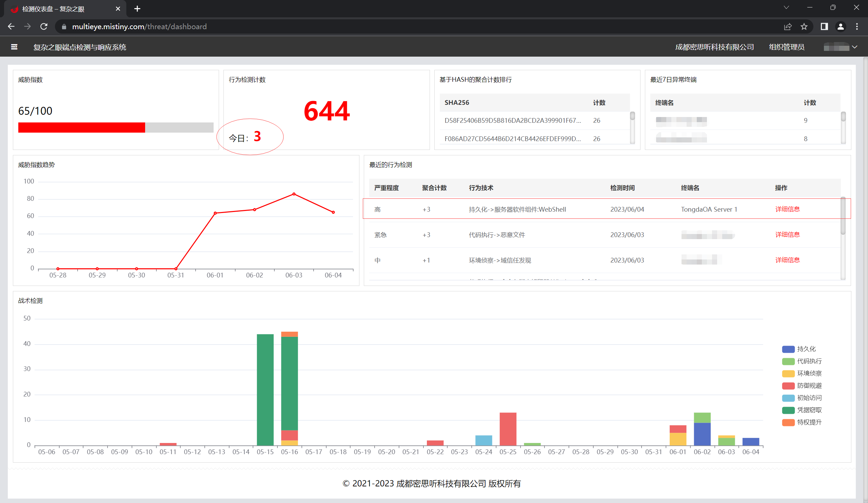Reload the dashboard page
This screenshot has height=503, width=868.
[x=44, y=26]
